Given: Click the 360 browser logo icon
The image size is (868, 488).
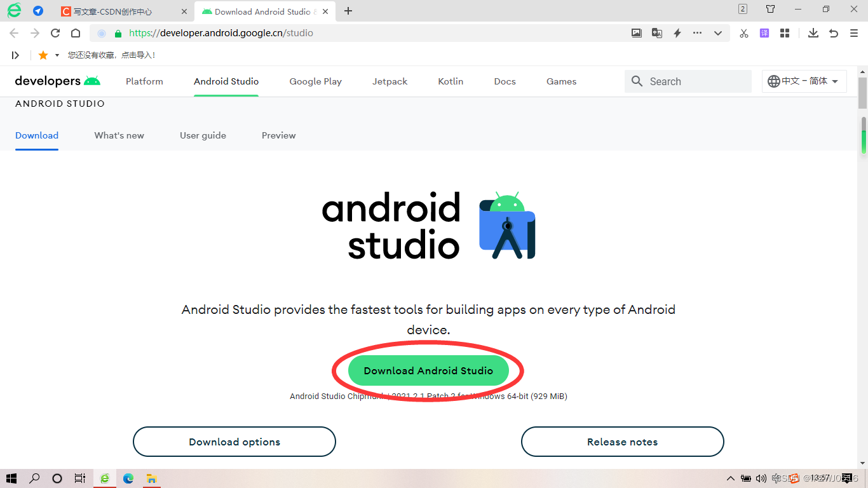Looking at the screenshot, I should click(x=14, y=10).
